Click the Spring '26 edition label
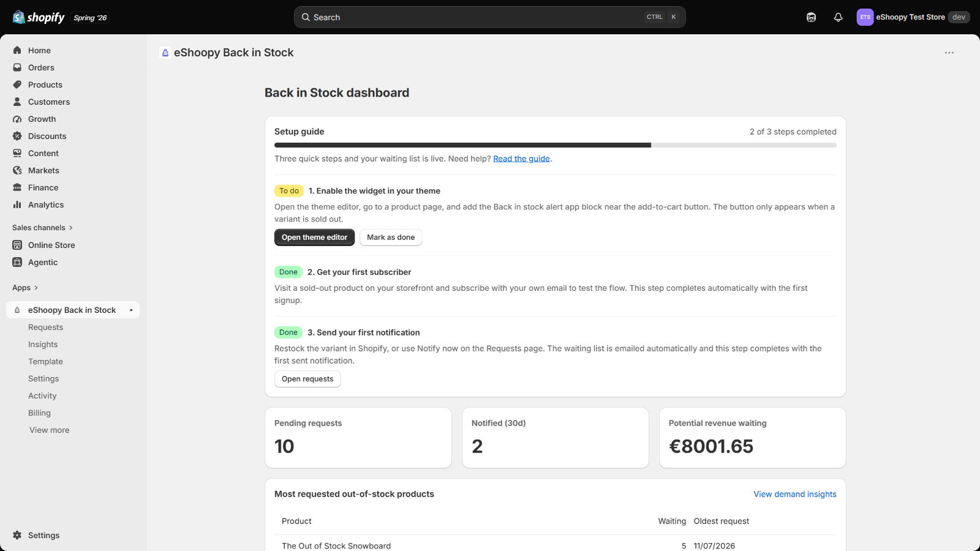 [x=90, y=18]
